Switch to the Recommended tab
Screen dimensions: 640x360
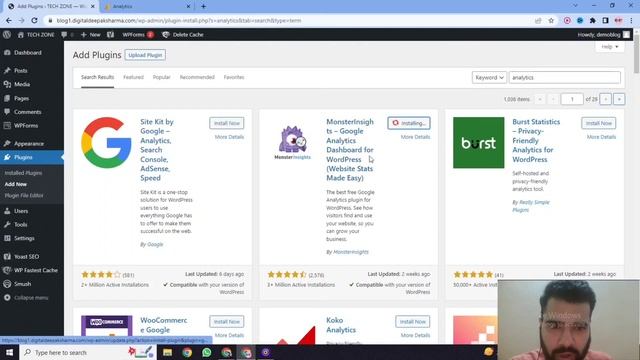197,77
